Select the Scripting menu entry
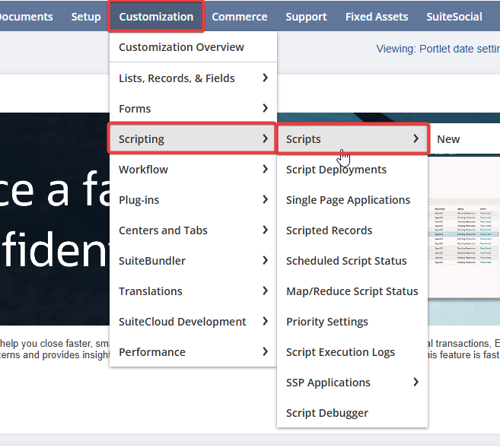This screenshot has width=500, height=448. [x=193, y=139]
